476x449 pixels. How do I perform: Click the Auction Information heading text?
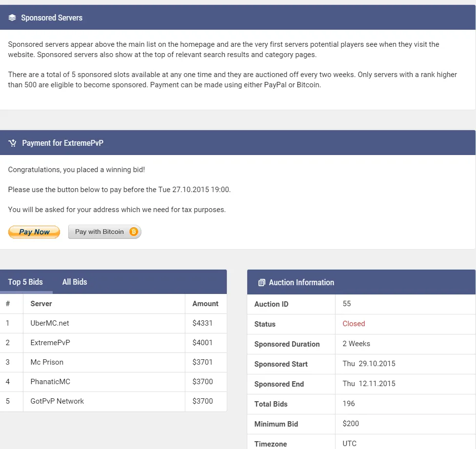click(301, 282)
